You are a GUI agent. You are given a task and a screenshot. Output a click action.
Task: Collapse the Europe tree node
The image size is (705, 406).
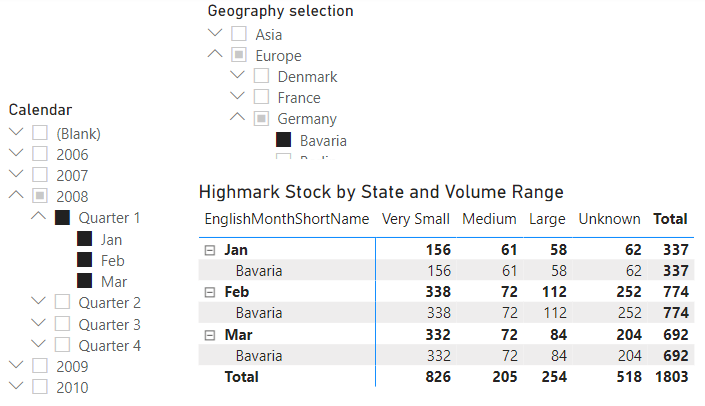tap(214, 55)
